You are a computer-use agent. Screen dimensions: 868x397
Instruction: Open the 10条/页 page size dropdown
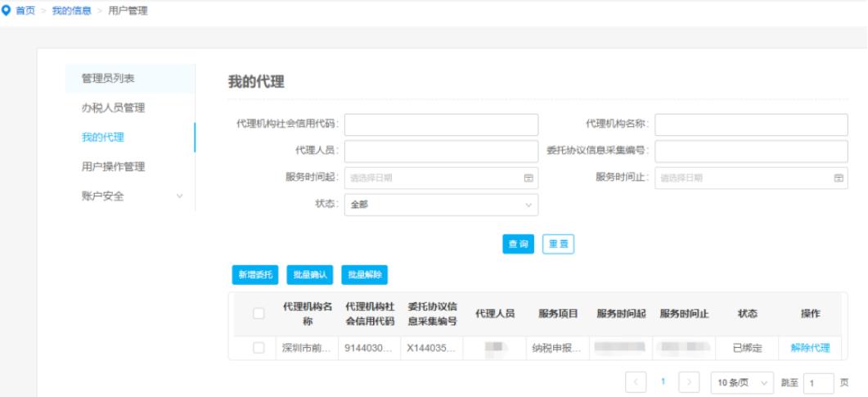click(740, 382)
